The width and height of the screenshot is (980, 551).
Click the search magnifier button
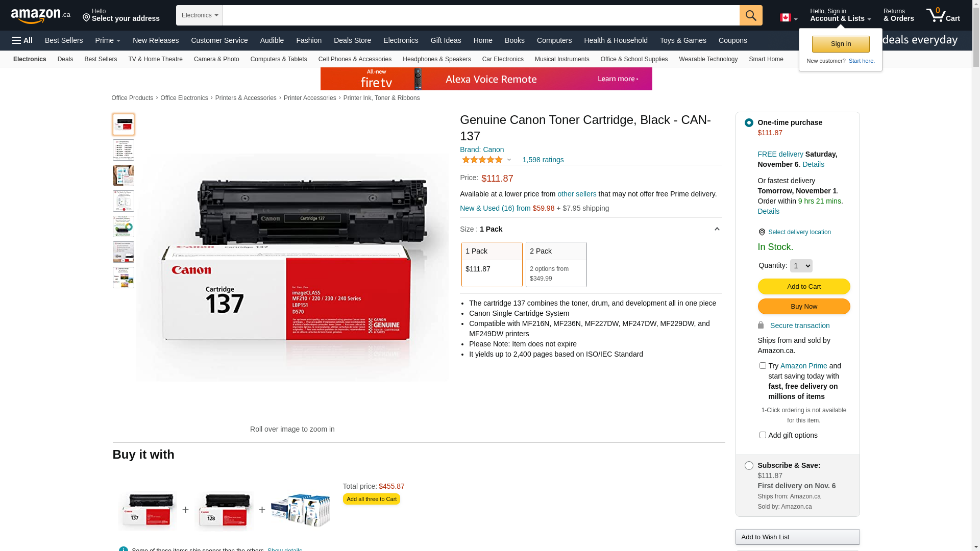click(751, 15)
